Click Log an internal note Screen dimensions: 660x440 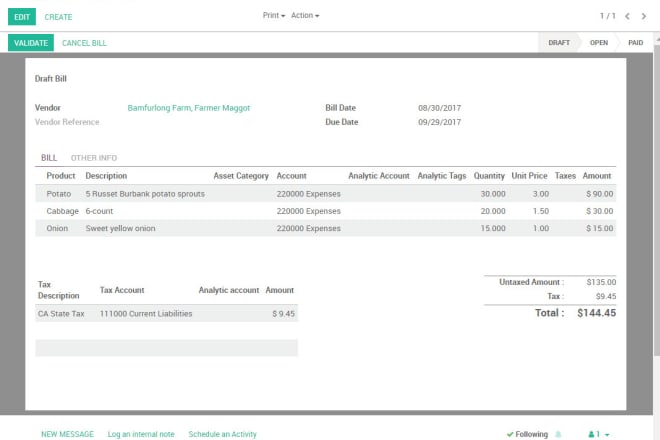pyautogui.click(x=141, y=434)
